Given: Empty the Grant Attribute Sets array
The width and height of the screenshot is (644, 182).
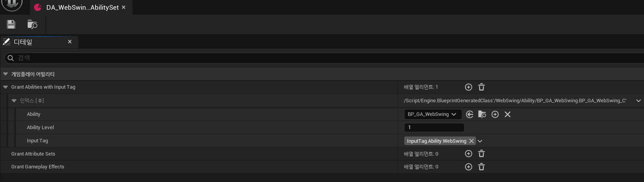Looking at the screenshot, I should click(481, 154).
